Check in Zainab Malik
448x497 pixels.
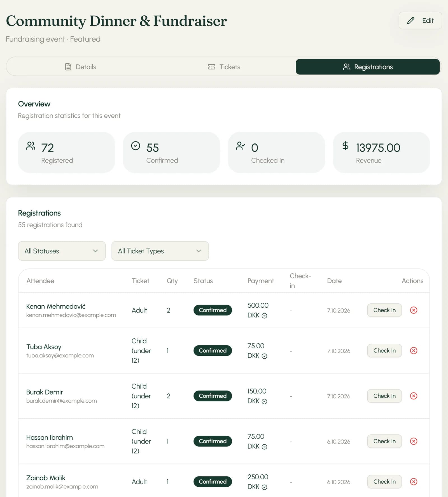pos(384,482)
